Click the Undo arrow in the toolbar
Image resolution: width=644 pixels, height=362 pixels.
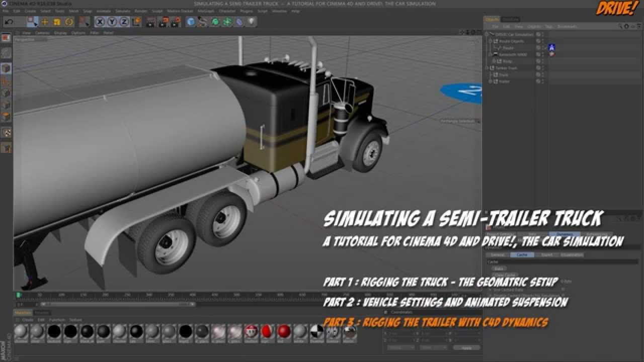(9, 22)
